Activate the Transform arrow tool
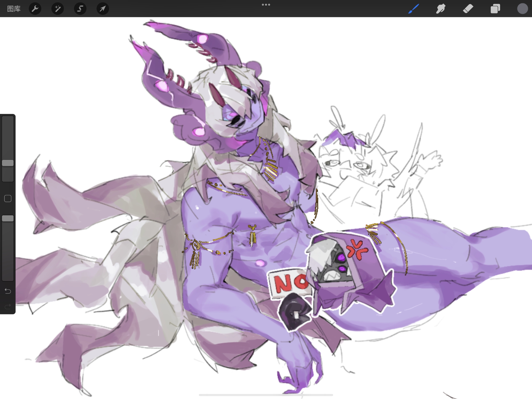This screenshot has width=532, height=399. [103, 9]
